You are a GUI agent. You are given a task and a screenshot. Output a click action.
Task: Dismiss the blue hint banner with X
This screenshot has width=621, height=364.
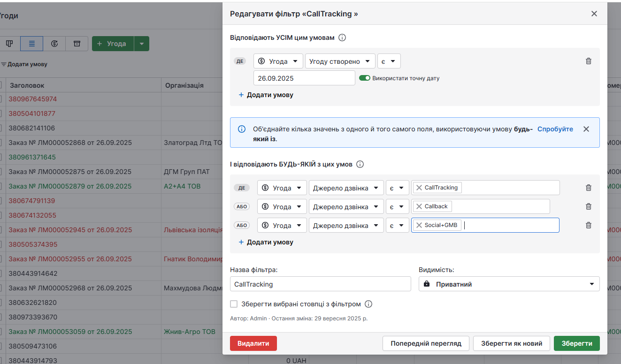click(586, 129)
